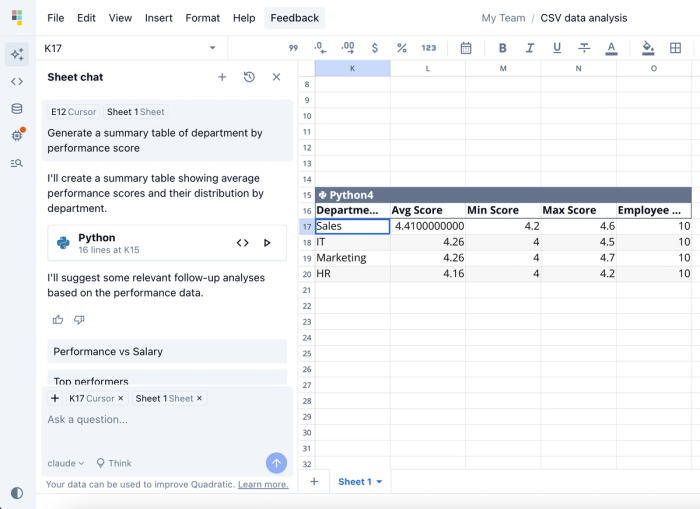
Task: Expand the K17 cell reference dropdown
Action: 212,48
